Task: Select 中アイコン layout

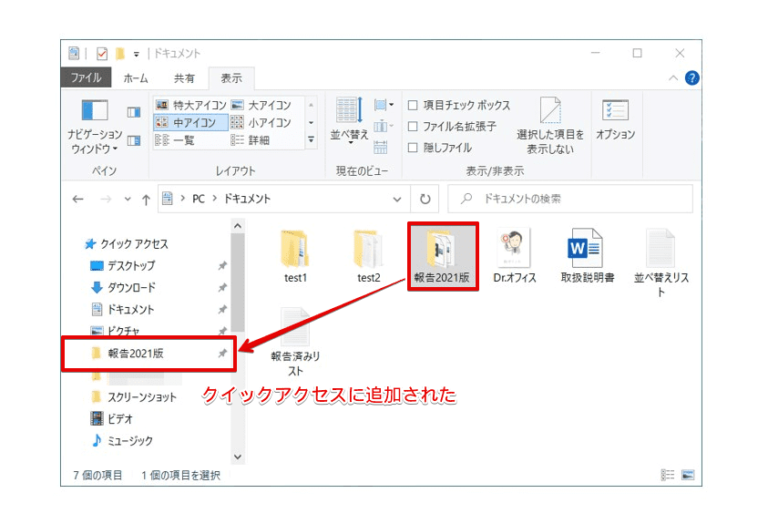Action: [191, 122]
